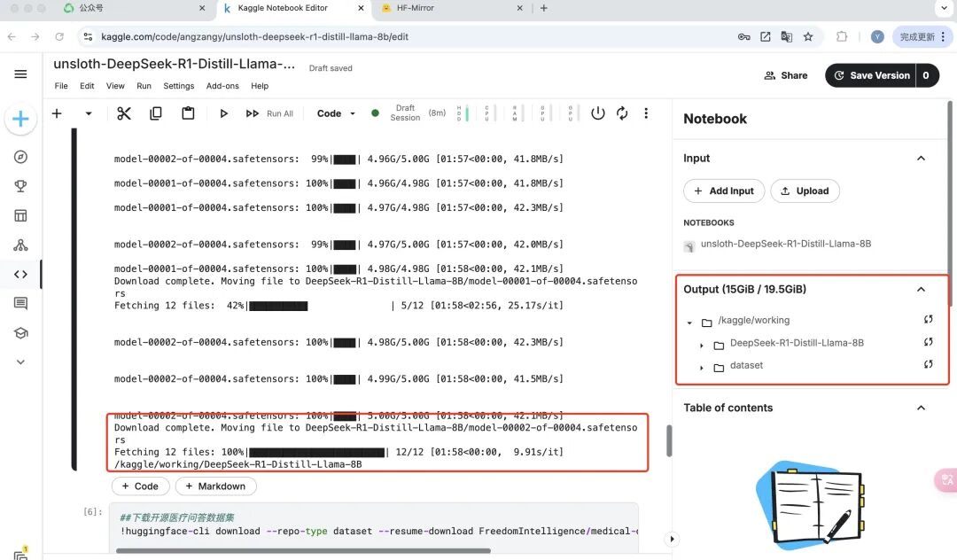Click the notebook title field
Screen dimensions: 957x560
[x=175, y=64]
